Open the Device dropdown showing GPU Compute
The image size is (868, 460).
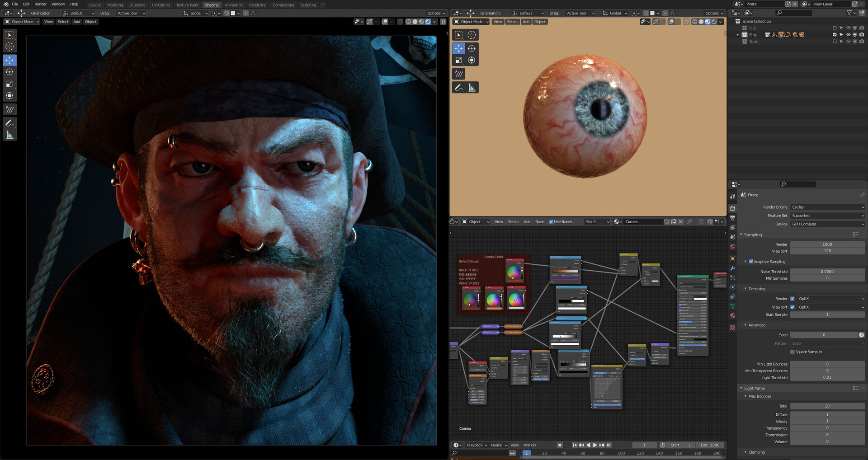pos(827,224)
